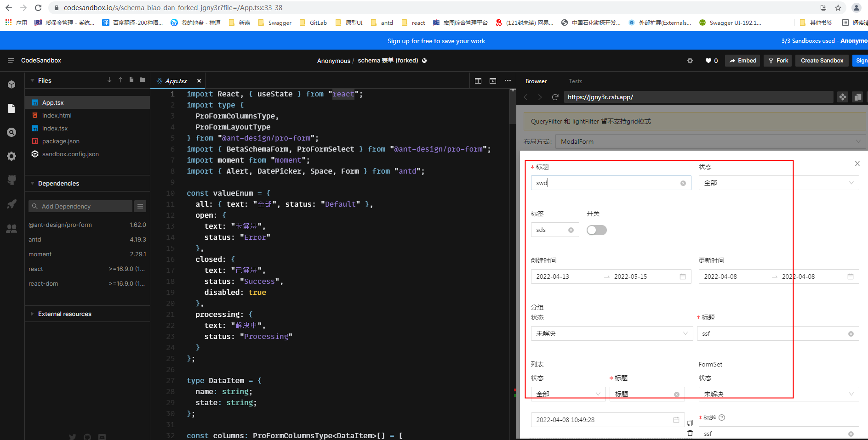
Task: Enable the 开关 switch in the form
Action: (x=596, y=230)
